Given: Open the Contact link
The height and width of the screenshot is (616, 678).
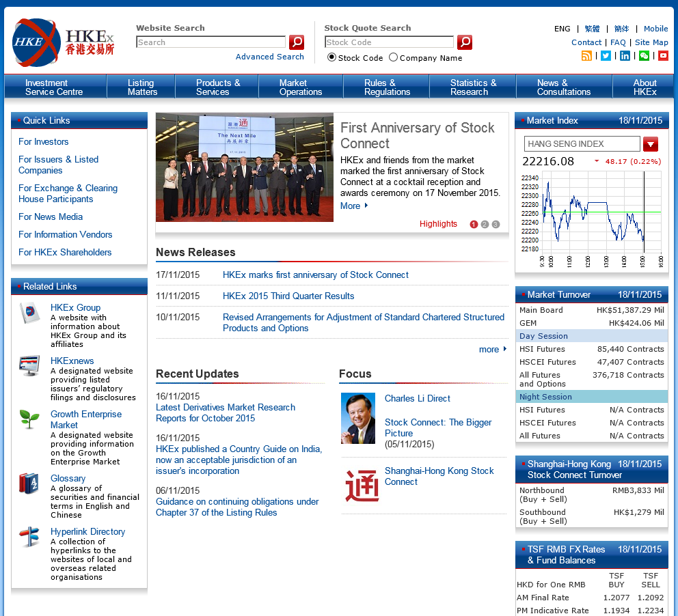Looking at the screenshot, I should (586, 42).
